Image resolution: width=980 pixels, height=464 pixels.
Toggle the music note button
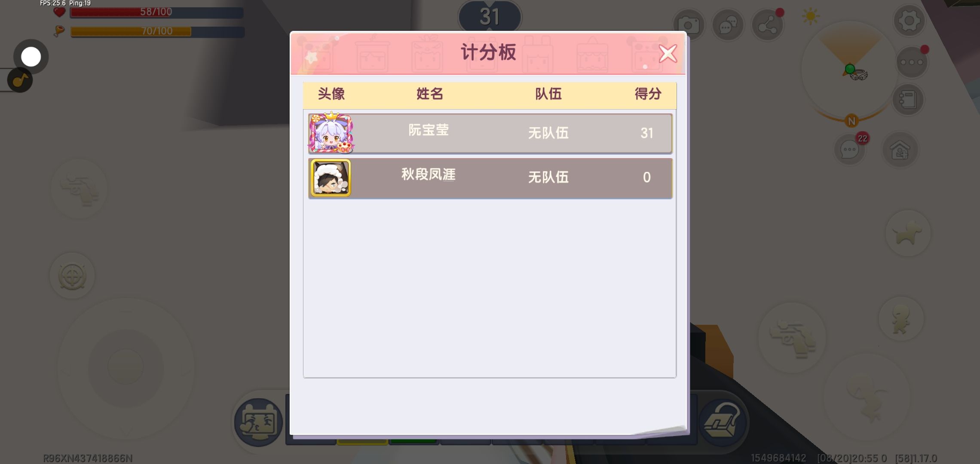click(x=20, y=80)
